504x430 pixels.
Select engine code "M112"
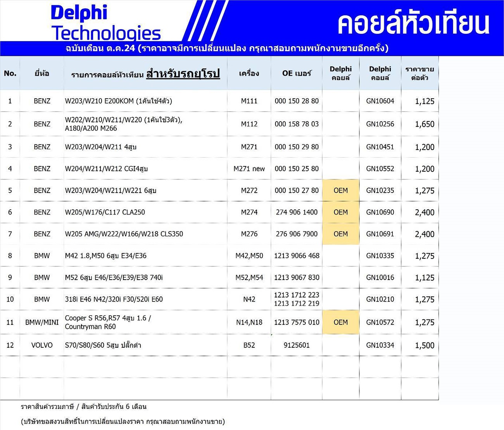[x=249, y=124]
